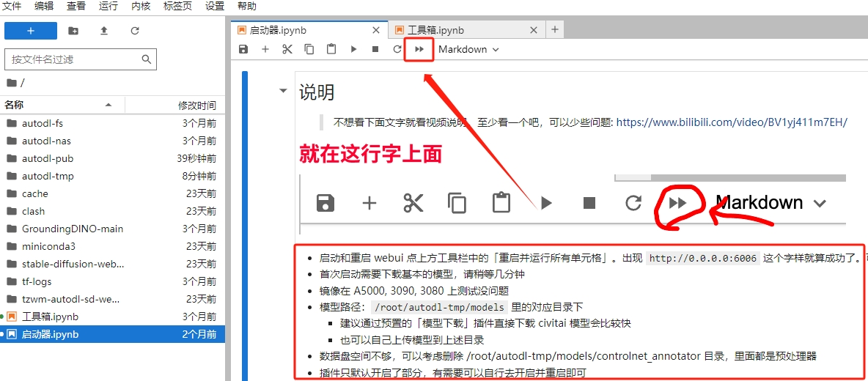Open the Markdown cell type dropdown
868x381 pixels.
pos(468,49)
